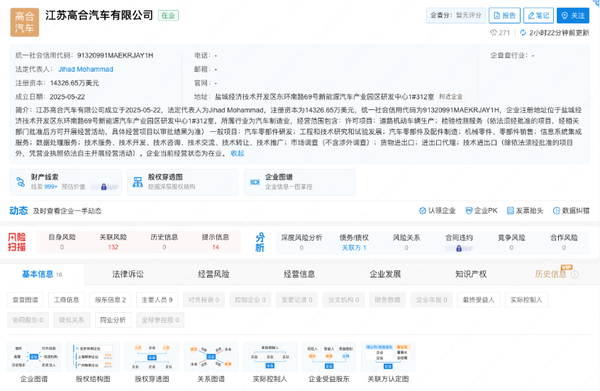Click the 财产线索 VIP lock icon
This screenshot has width=600, height=391.
104,187
